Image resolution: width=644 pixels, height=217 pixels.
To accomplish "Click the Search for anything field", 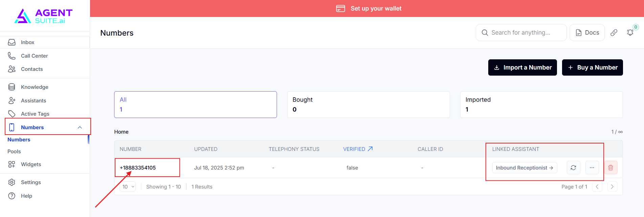I will (521, 33).
